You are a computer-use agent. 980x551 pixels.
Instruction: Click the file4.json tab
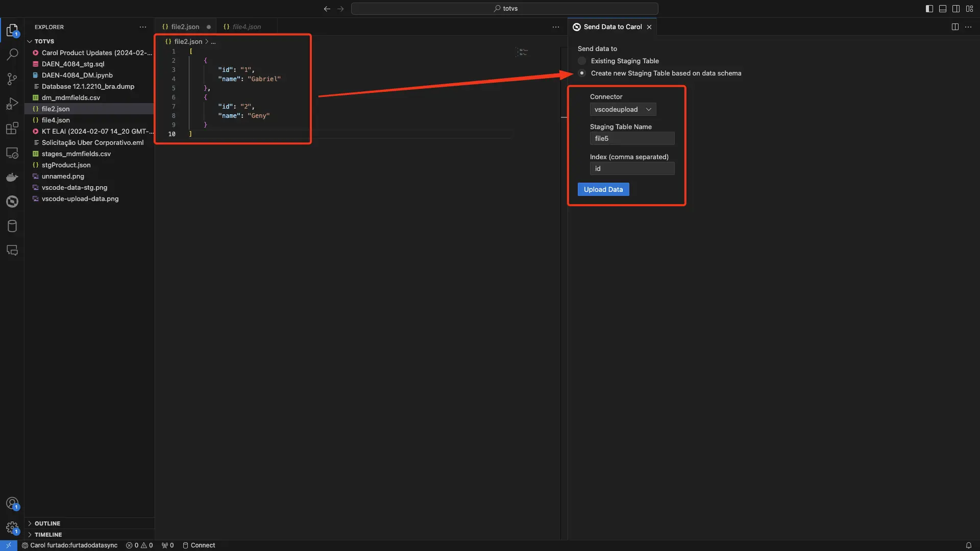click(x=247, y=26)
